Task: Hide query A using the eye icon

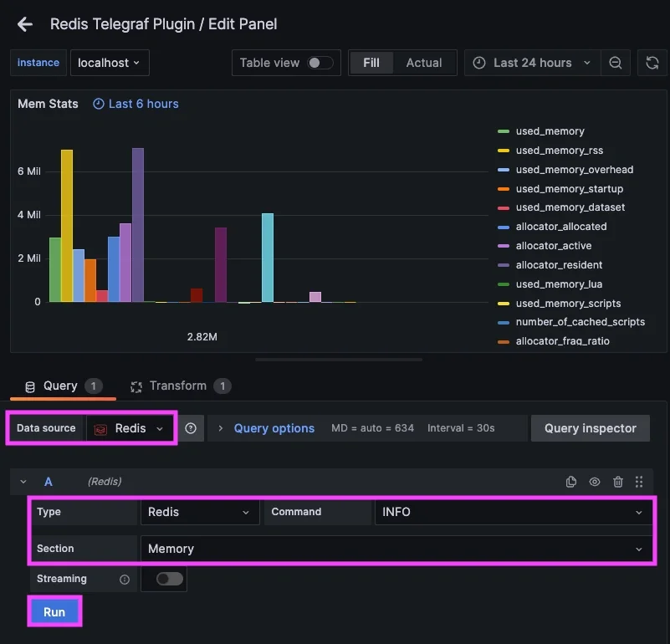Action: [595, 482]
